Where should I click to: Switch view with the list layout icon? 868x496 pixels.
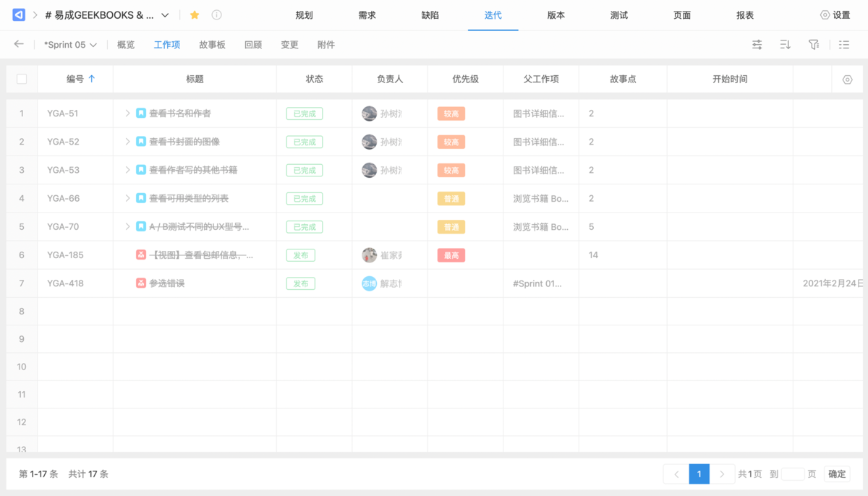[x=844, y=45]
